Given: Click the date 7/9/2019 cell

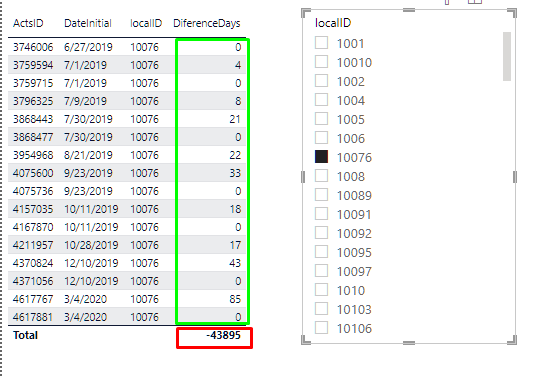Looking at the screenshot, I should point(85,101).
